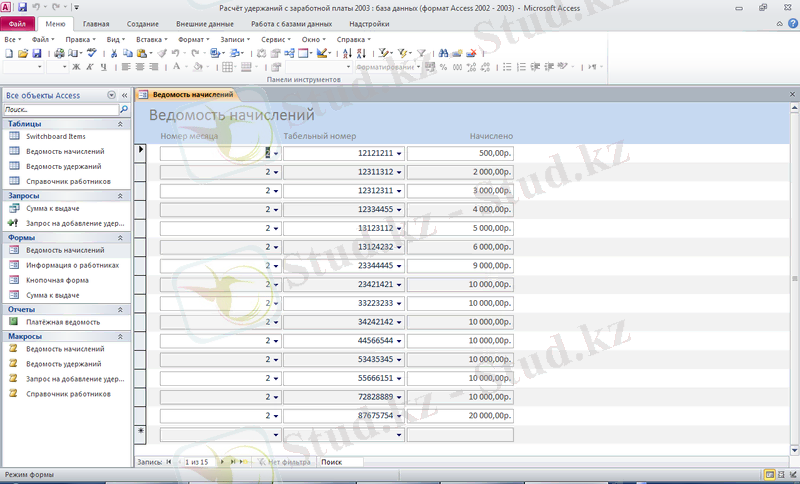Click the Find binoculars icon
This screenshot has width=800, height=484.
(x=444, y=53)
